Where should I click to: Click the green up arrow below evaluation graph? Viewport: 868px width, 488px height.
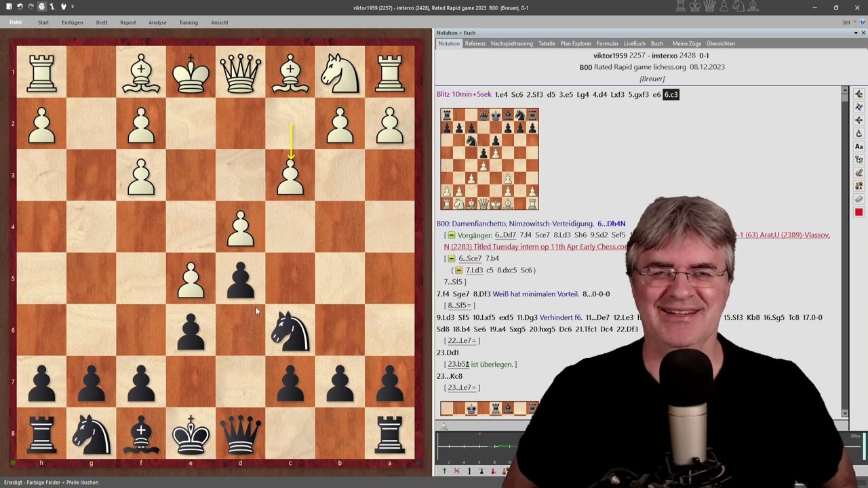[x=444, y=471]
